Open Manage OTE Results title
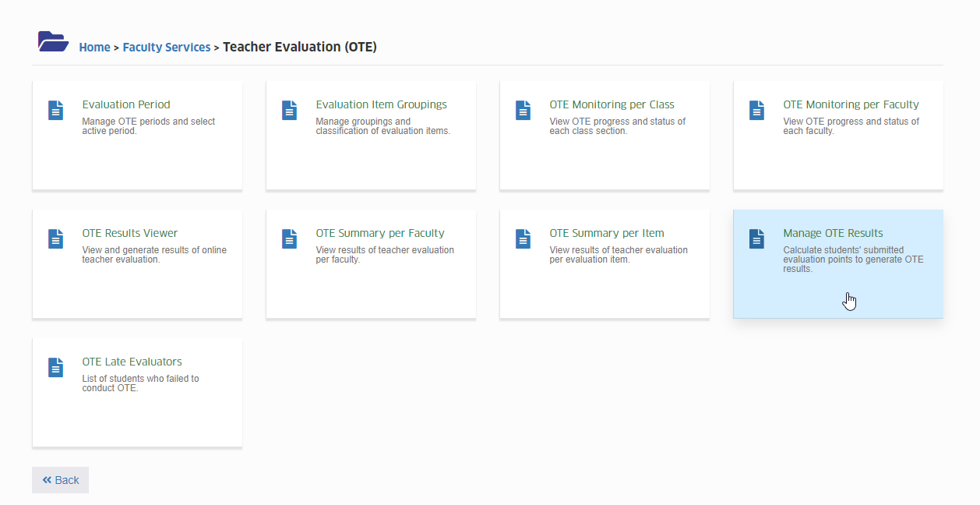The height and width of the screenshot is (505, 980). pos(834,233)
